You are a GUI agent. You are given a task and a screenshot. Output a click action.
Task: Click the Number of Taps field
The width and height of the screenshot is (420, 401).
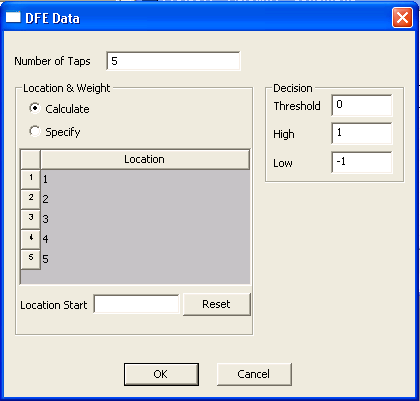(x=173, y=61)
